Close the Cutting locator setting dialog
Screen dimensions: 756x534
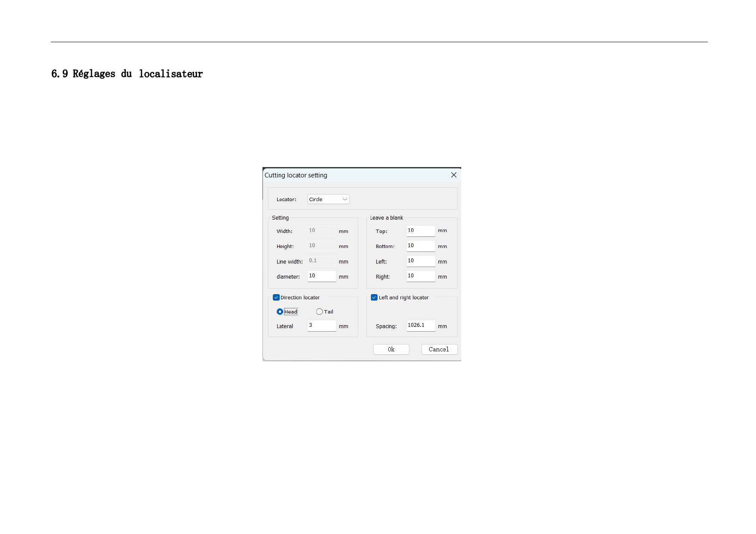pos(453,175)
